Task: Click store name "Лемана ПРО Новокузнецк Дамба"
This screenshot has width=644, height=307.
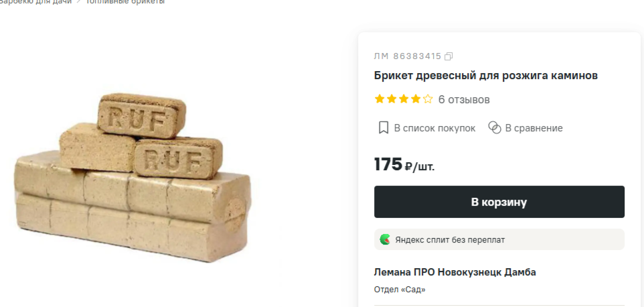Action: click(x=455, y=272)
